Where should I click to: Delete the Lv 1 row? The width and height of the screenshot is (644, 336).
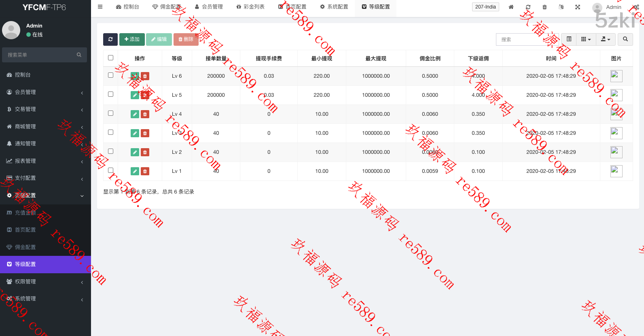point(145,171)
